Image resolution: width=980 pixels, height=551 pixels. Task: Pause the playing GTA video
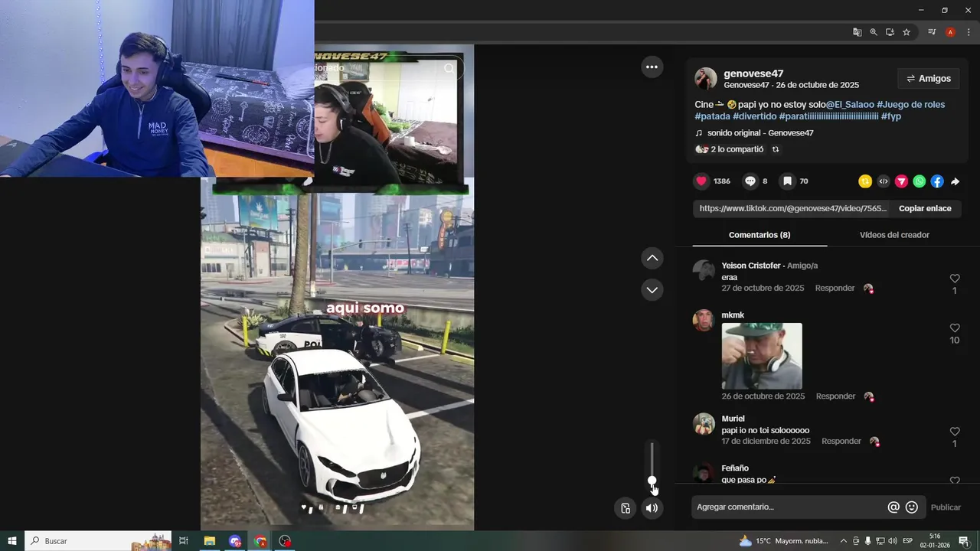pyautogui.click(x=337, y=352)
